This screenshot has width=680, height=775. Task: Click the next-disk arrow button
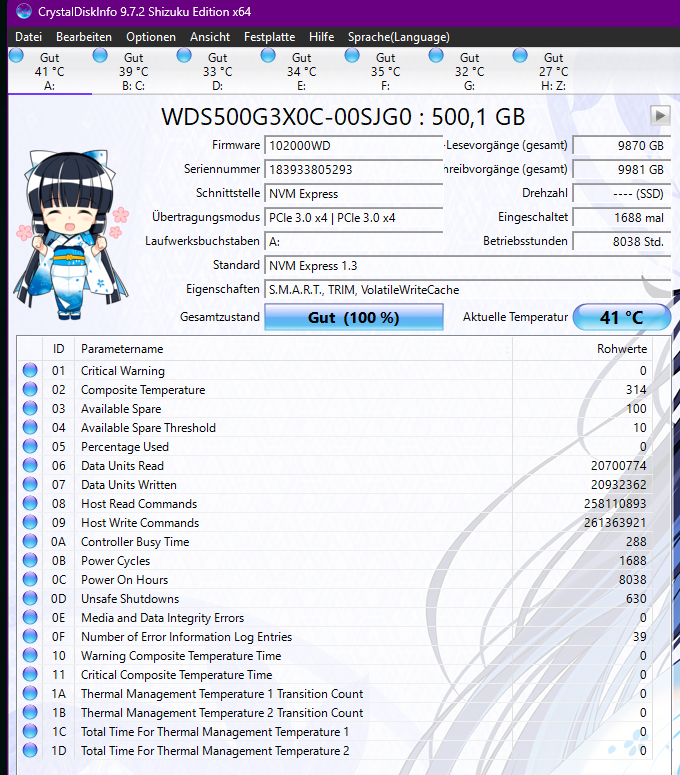pyautogui.click(x=660, y=116)
